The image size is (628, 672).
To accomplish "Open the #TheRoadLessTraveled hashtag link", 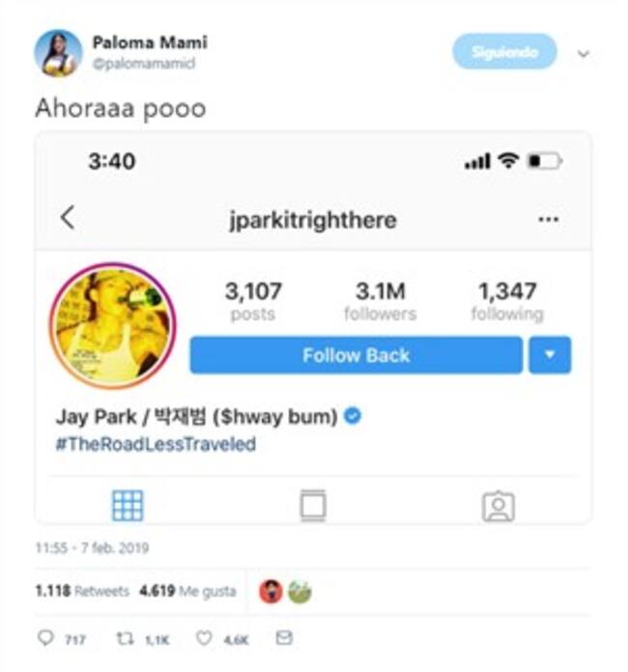I will pyautogui.click(x=156, y=444).
